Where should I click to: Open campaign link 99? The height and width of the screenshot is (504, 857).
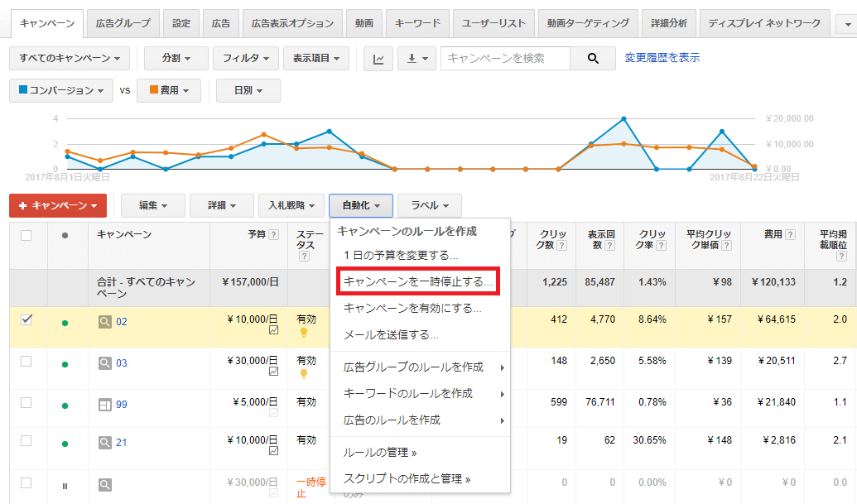coord(122,405)
